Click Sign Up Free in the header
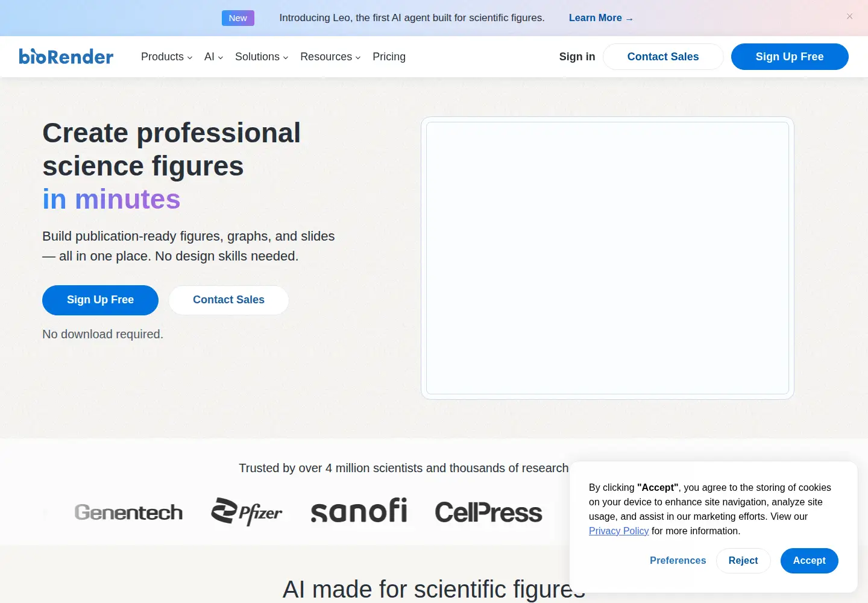The image size is (868, 603). [790, 57]
